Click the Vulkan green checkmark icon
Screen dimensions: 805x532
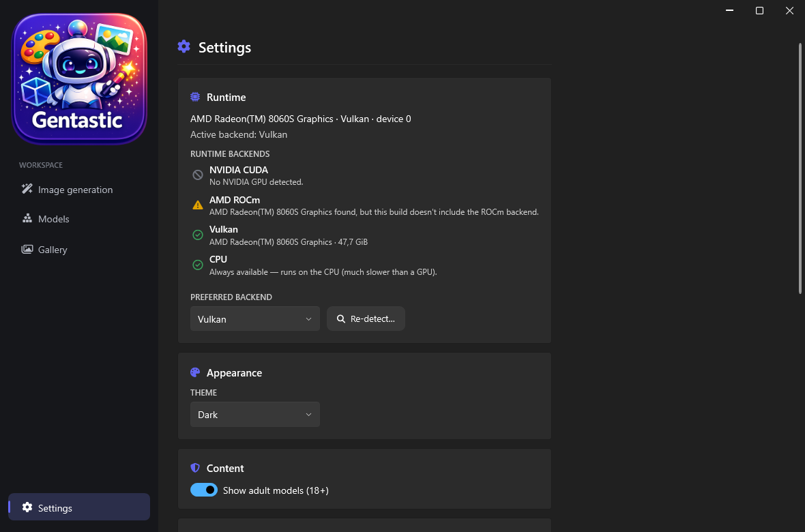click(198, 235)
